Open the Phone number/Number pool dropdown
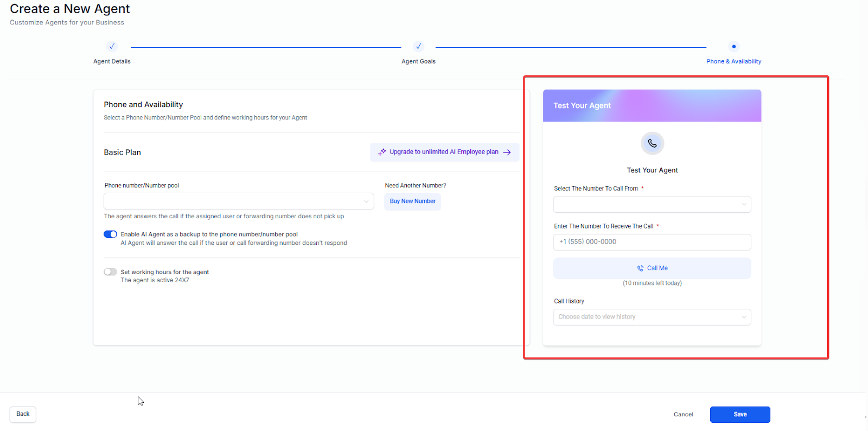This screenshot has height=431, width=868. pos(239,201)
